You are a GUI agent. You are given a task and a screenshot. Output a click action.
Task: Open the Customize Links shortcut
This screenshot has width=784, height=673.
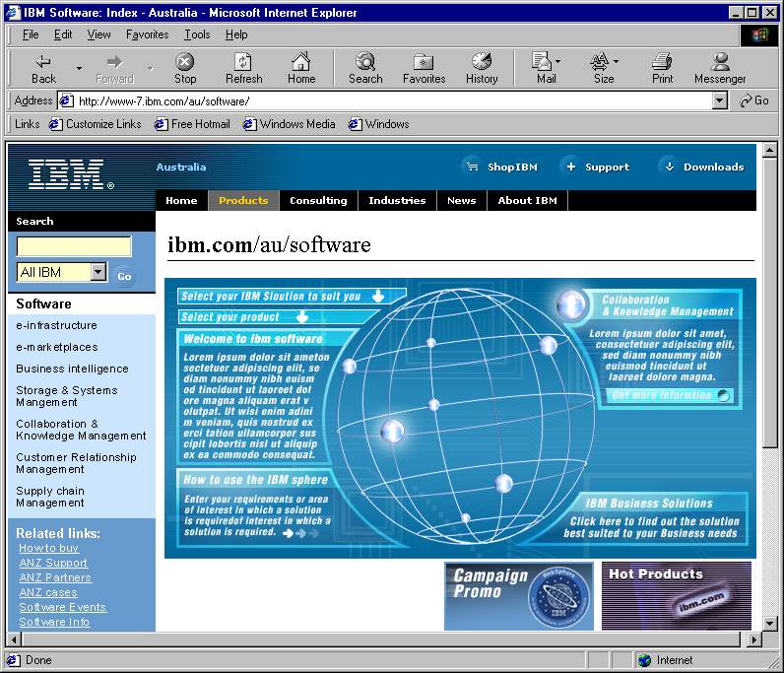(95, 123)
